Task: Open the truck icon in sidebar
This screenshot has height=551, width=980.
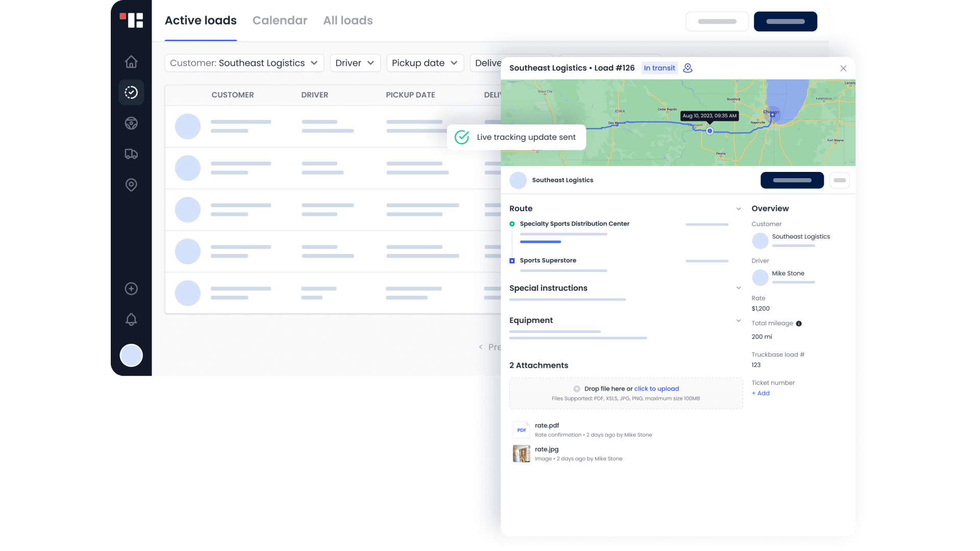Action: coord(131,154)
